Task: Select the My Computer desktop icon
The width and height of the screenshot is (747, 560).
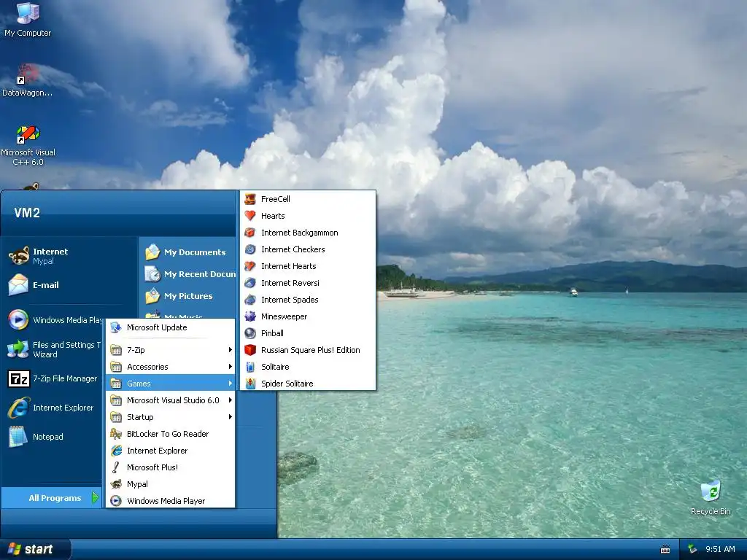Action: tap(28, 20)
